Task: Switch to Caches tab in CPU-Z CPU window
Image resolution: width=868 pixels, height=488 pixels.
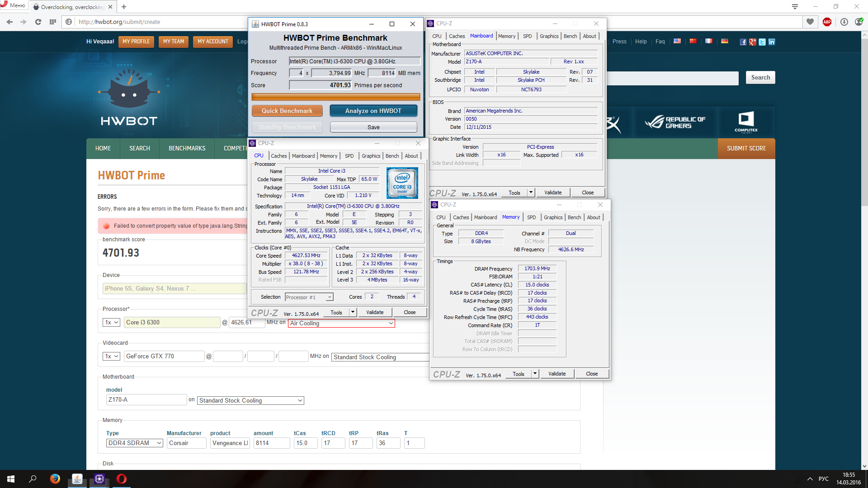Action: (278, 156)
